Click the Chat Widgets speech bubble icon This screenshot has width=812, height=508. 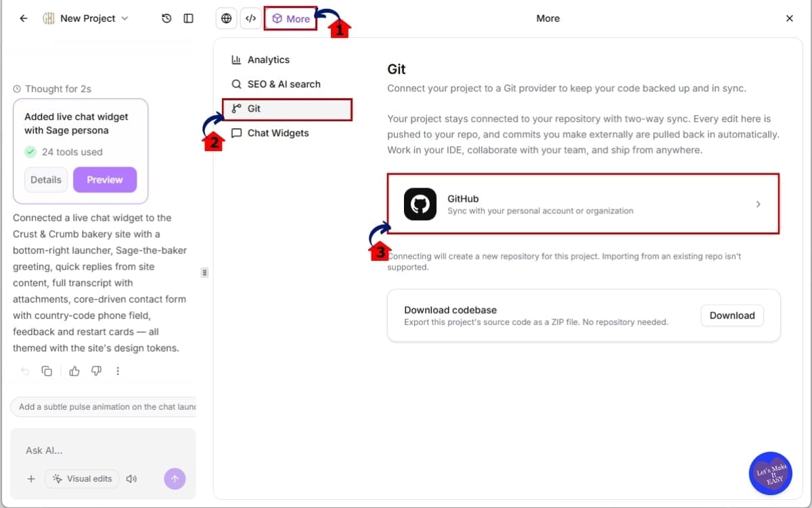pyautogui.click(x=236, y=133)
